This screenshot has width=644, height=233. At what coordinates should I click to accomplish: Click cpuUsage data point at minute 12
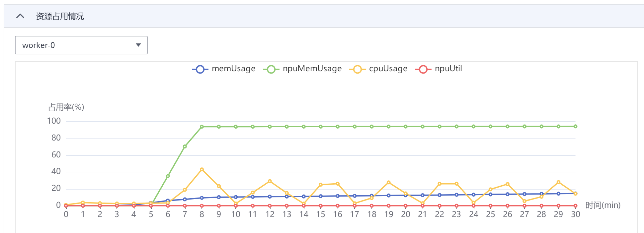[x=270, y=181]
